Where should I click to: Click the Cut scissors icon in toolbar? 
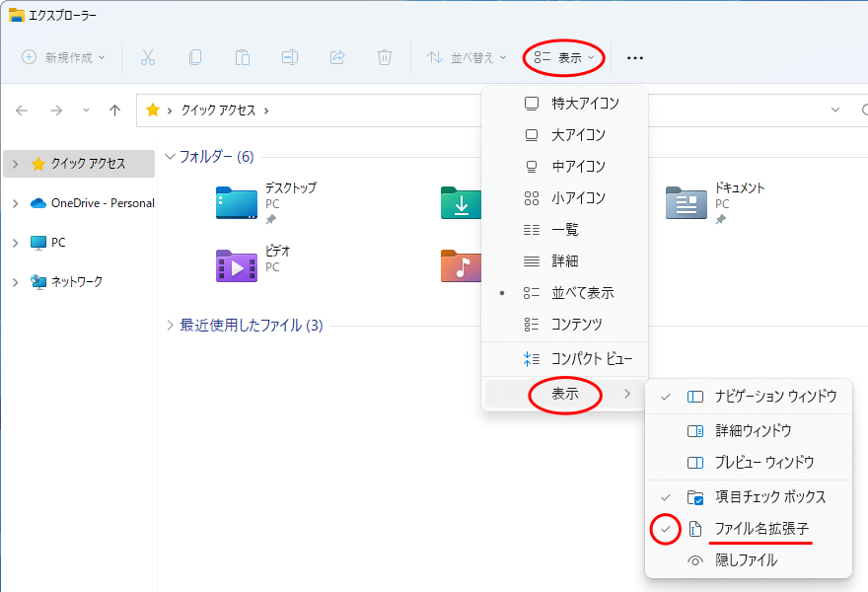click(x=148, y=57)
